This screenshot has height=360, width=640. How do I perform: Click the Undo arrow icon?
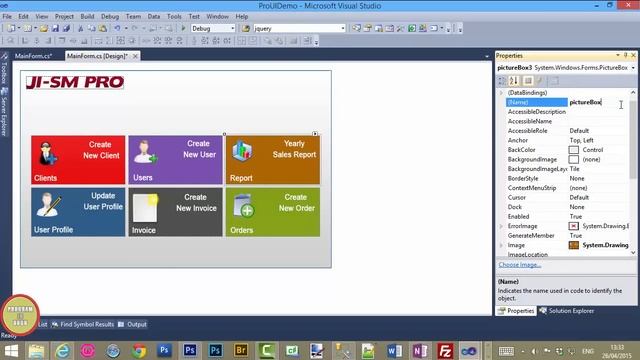118,28
